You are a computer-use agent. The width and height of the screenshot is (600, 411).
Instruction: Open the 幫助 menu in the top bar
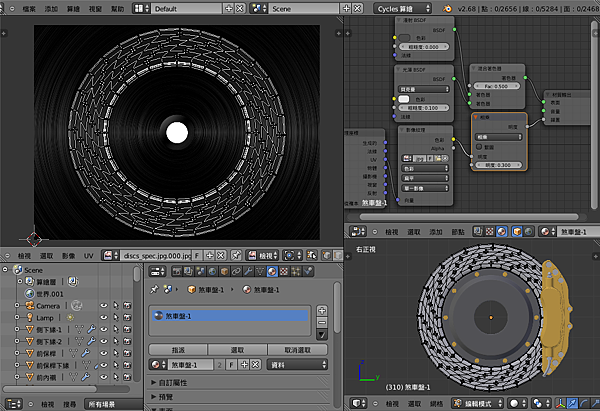(117, 8)
